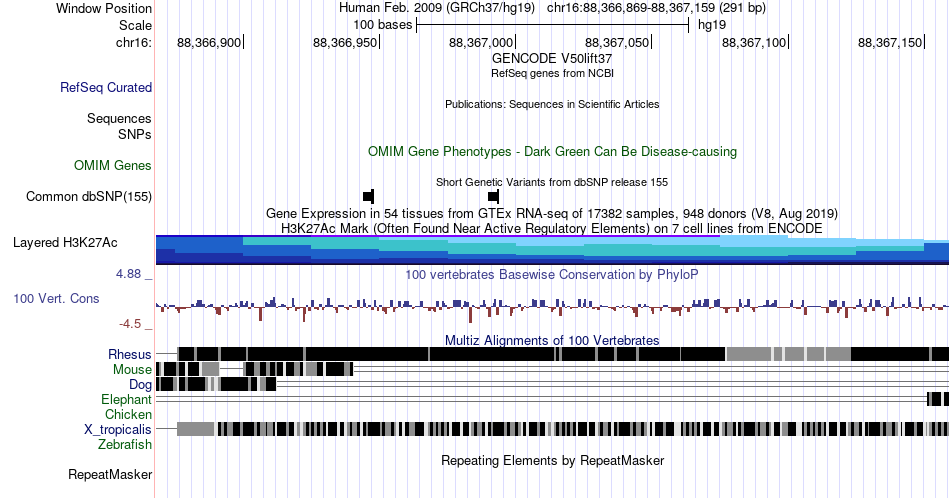Click the 88,367,050 ruler position

[617, 42]
